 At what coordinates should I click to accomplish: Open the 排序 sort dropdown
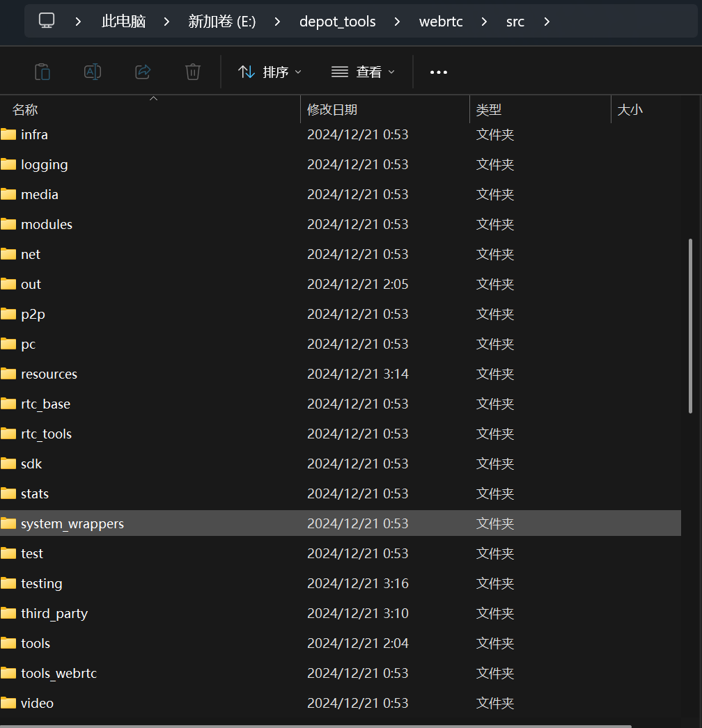click(270, 72)
